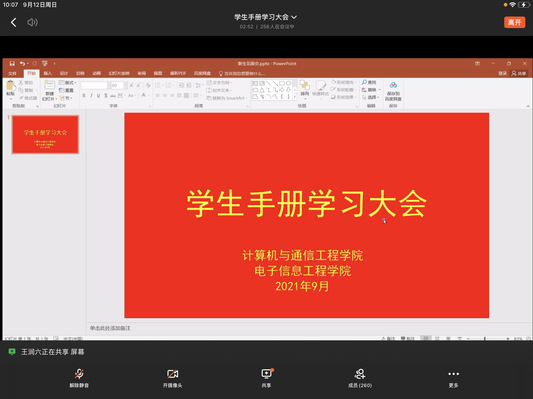Expand the 学生手册学习大会 meeting title dropdown
Image resolution: width=533 pixels, height=399 pixels.
click(x=265, y=17)
